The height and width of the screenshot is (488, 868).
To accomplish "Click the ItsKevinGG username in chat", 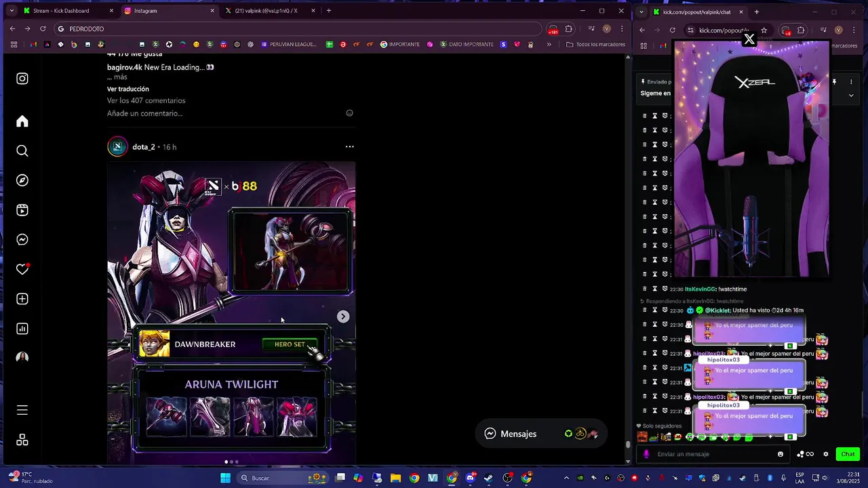I will tap(700, 289).
